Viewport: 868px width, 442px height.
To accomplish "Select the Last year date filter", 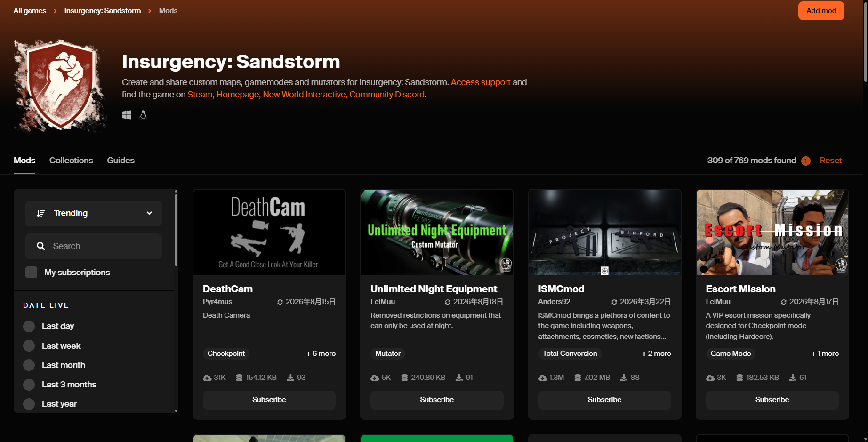I will click(29, 404).
